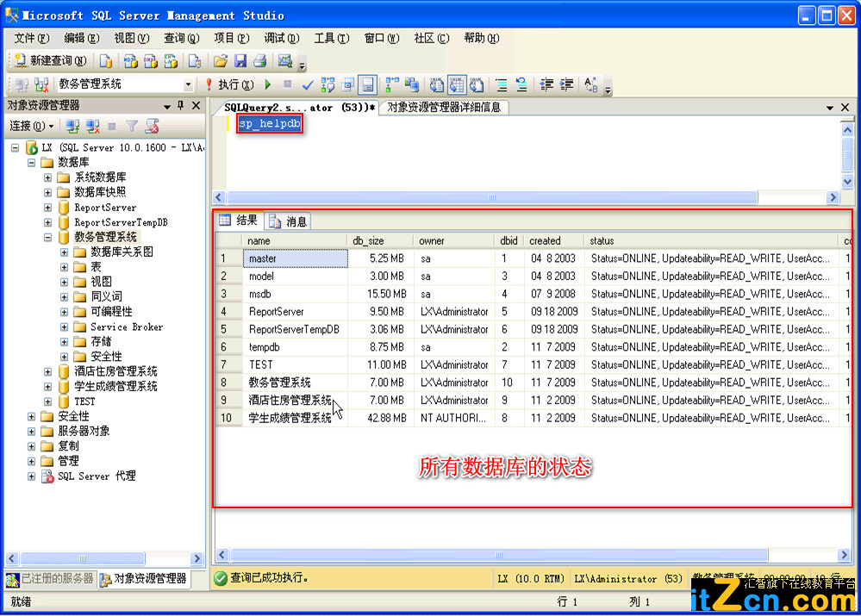Switch to the 已注册的服务器 bottom tab
This screenshot has height=616, width=861.
coord(51,579)
